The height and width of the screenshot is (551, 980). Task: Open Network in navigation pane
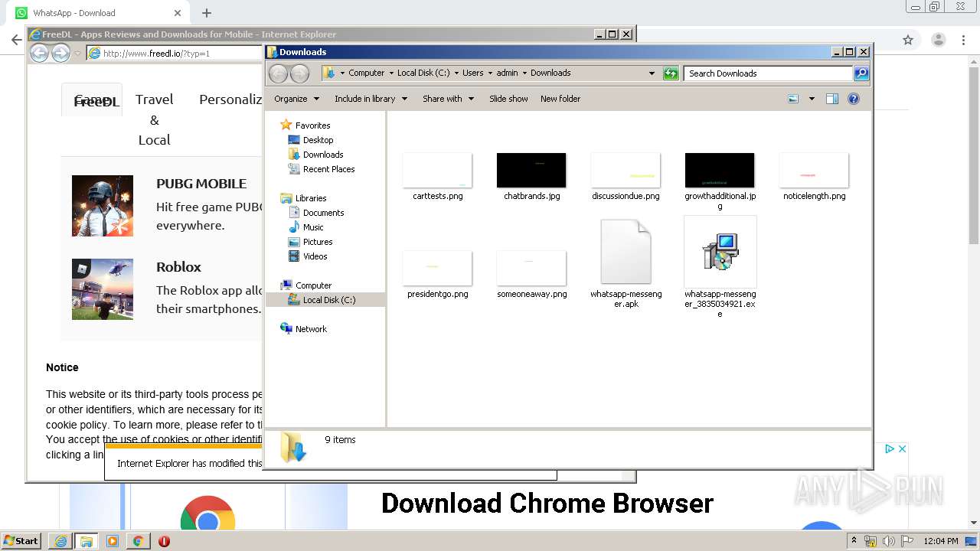311,329
